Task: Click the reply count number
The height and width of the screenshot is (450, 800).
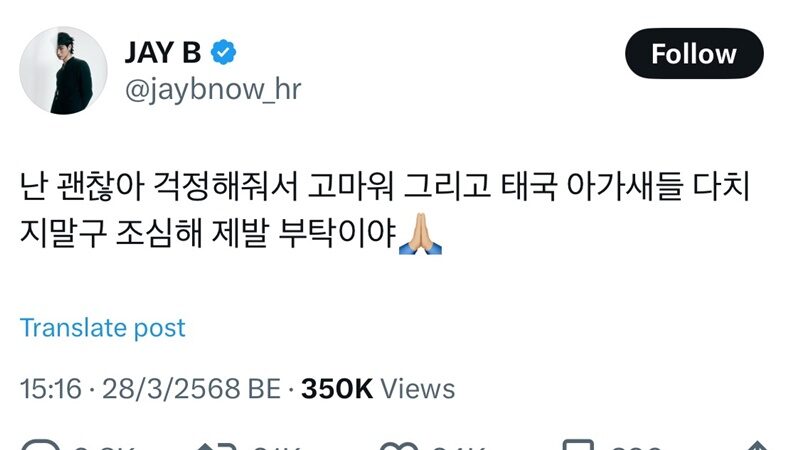Action: pyautogui.click(x=104, y=447)
